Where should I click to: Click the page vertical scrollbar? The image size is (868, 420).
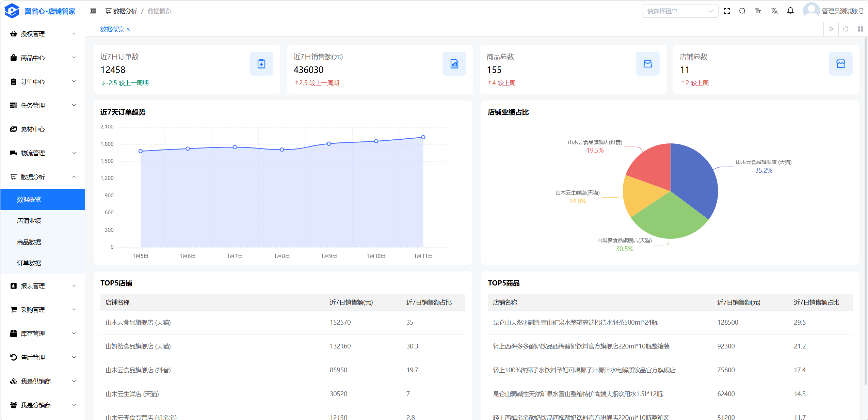[x=866, y=211]
